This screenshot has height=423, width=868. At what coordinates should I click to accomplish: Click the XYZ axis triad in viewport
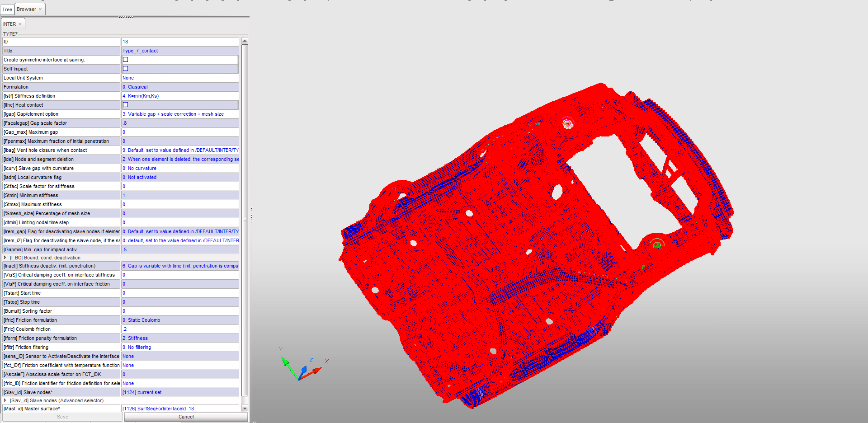[300, 367]
